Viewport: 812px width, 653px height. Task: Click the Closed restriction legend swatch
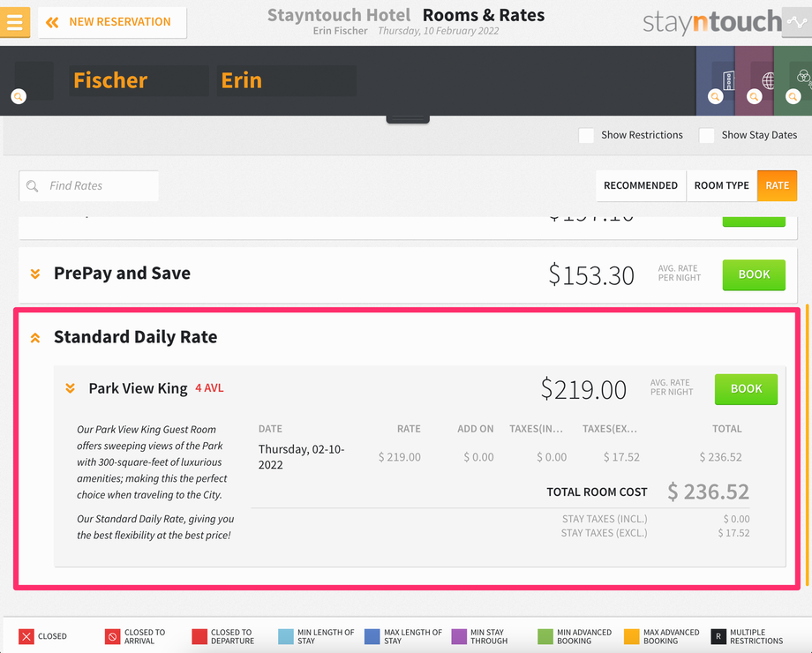tap(26, 636)
